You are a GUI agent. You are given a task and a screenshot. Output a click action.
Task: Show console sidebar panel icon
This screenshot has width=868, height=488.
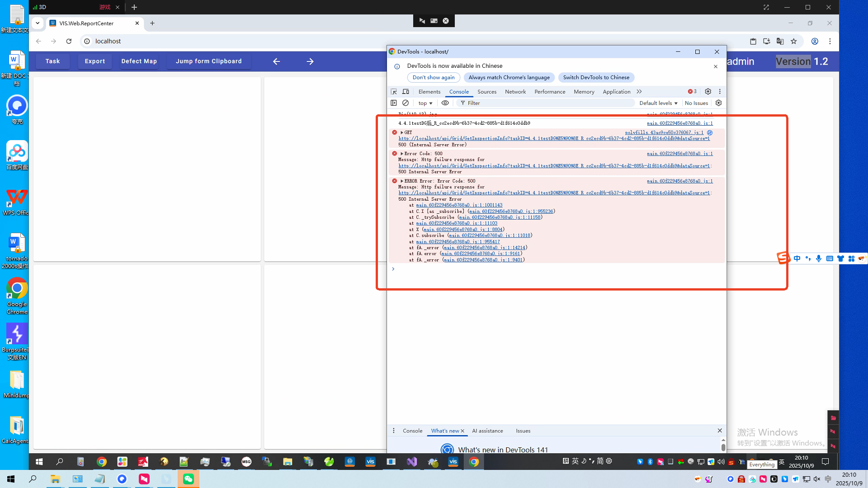tap(394, 103)
